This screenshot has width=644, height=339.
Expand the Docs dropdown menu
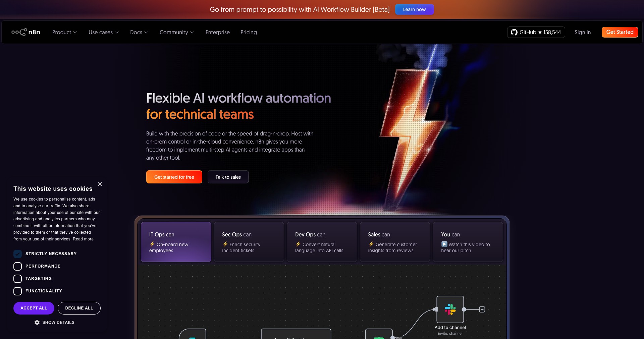tap(139, 32)
